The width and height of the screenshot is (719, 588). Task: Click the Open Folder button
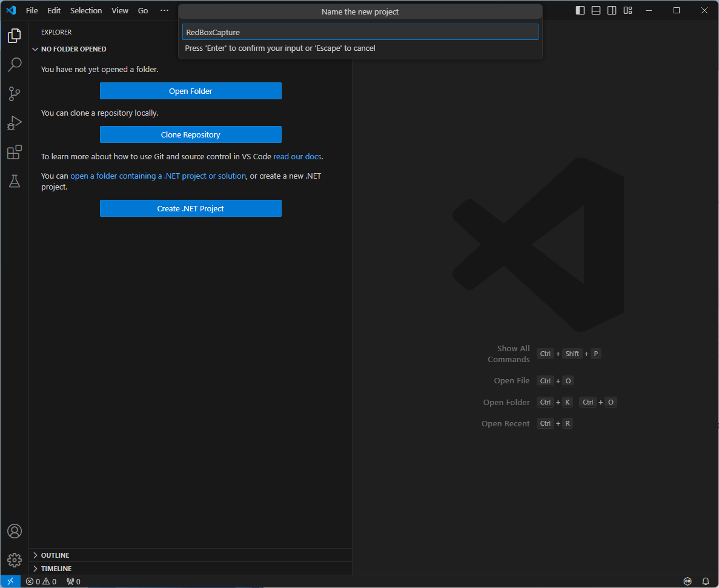pyautogui.click(x=191, y=91)
